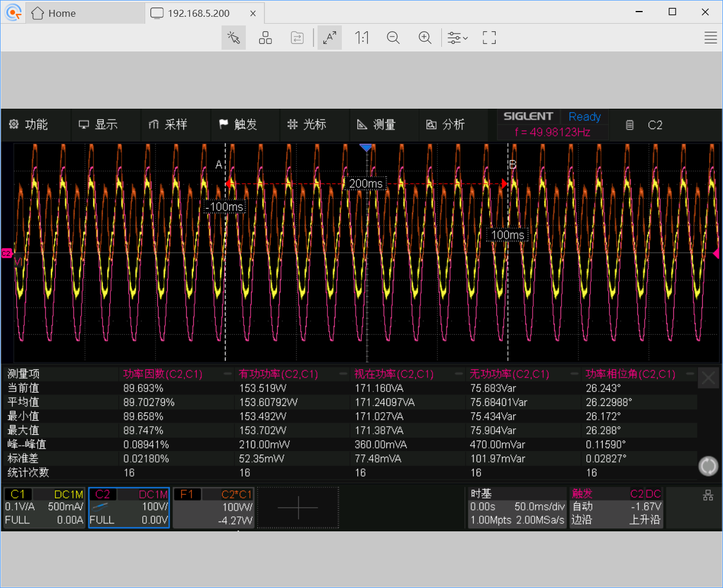Select the pointer click tool in toolbar
723x588 pixels.
tap(234, 38)
